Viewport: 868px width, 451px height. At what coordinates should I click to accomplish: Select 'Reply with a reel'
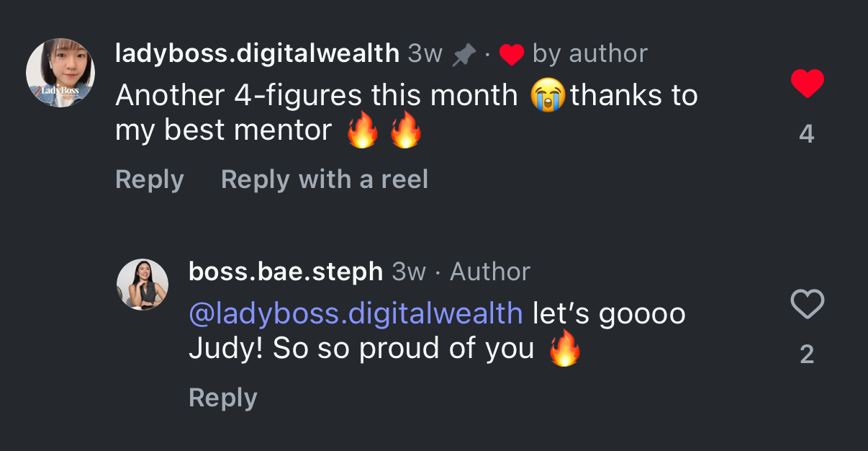coord(325,179)
